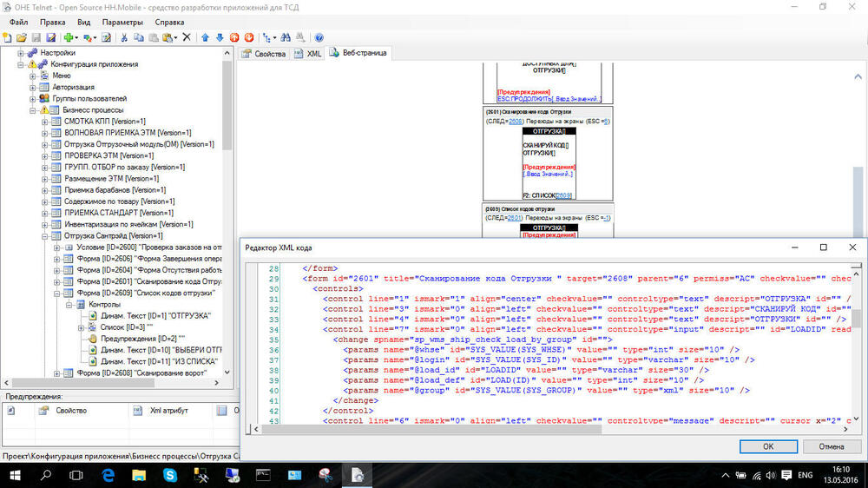
Task: Collapse Форма ID=2609 node
Action: tap(57, 293)
